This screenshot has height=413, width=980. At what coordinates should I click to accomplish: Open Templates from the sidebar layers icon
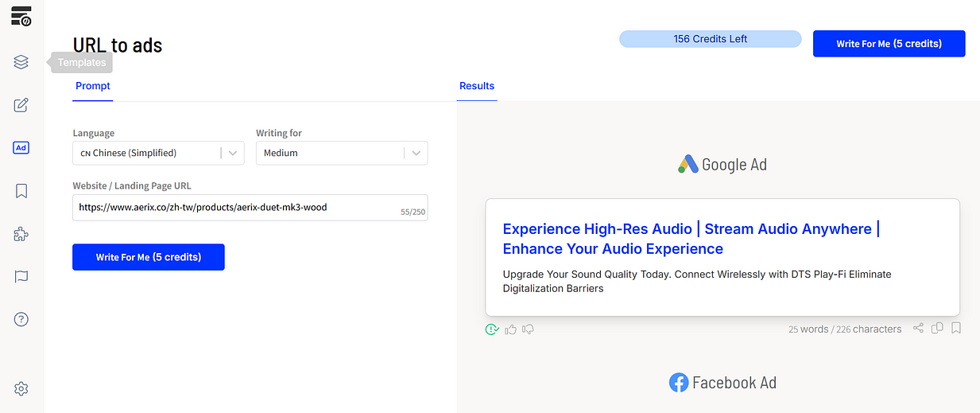(x=21, y=62)
